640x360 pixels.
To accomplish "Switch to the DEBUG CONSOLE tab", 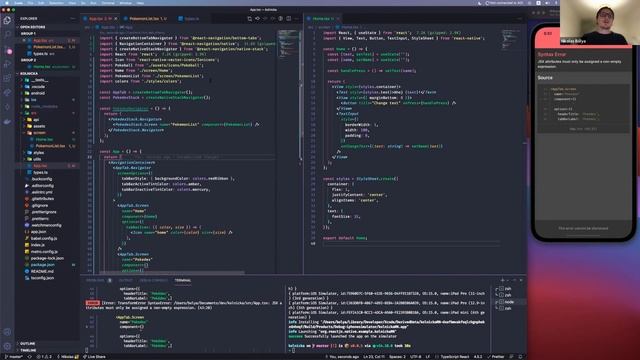I will 153,280.
